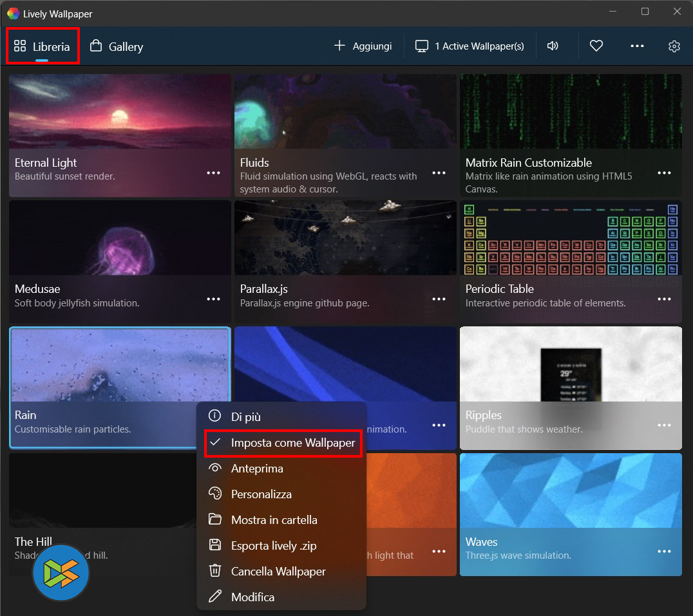Switch to the Gallery tab
The height and width of the screenshot is (616, 693).
pos(117,46)
